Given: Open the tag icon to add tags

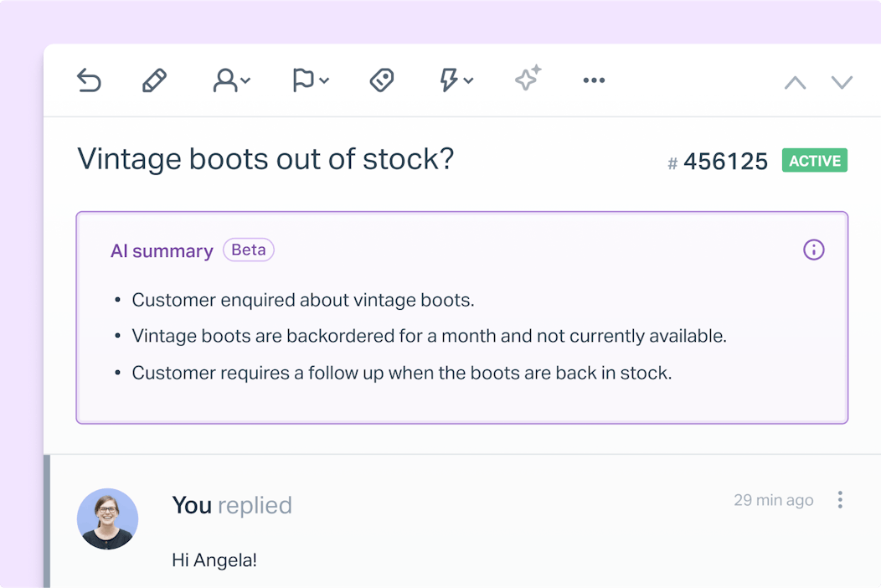Looking at the screenshot, I should click(382, 80).
